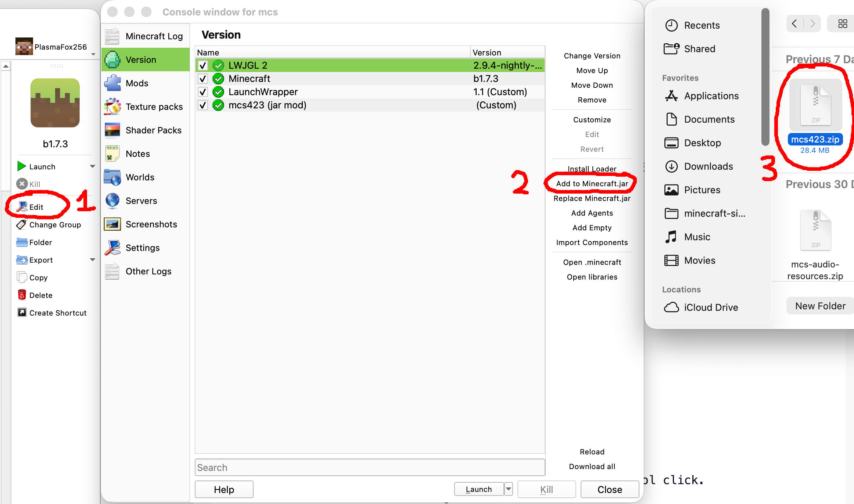Click Open .minecraft

pyautogui.click(x=592, y=262)
